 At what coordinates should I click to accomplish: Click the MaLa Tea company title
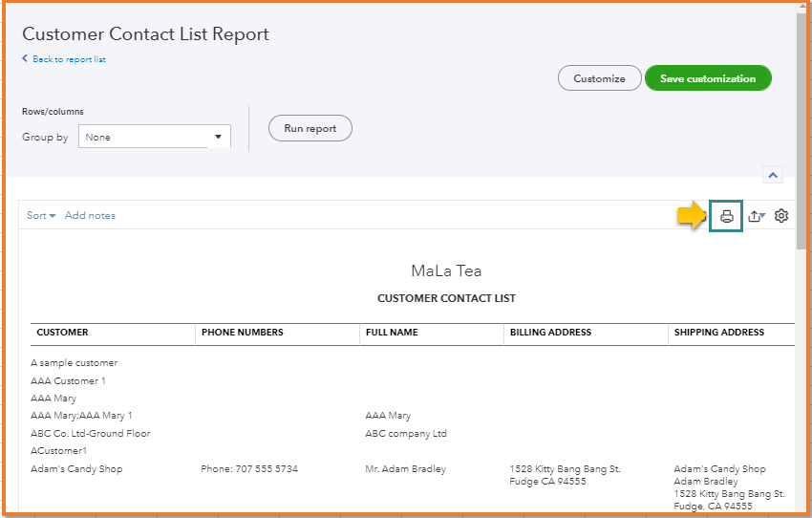(446, 270)
